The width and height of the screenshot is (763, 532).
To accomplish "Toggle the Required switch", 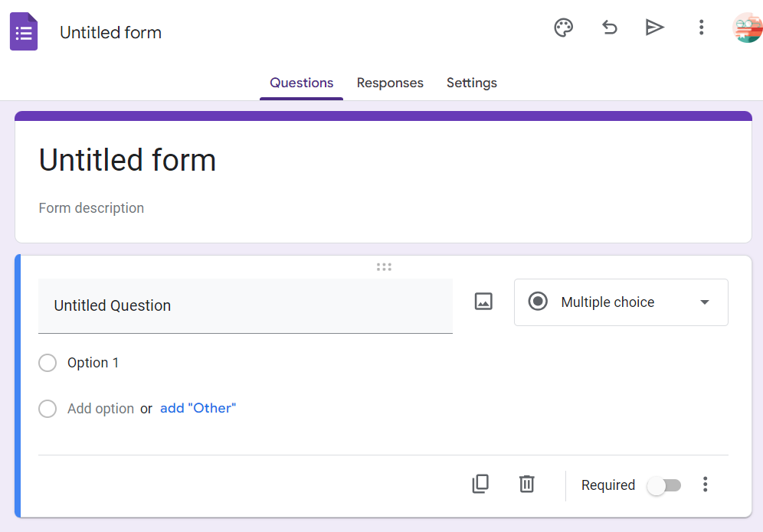I will (664, 485).
